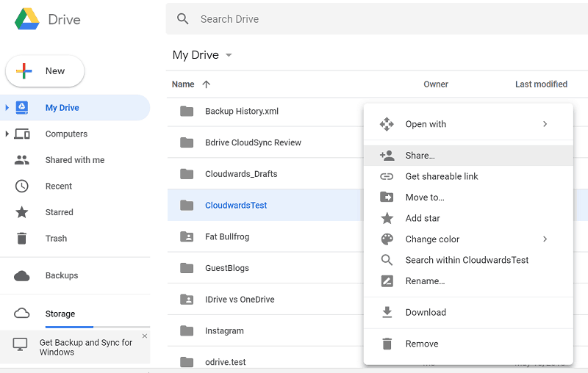Viewport: 588px width, 373px height.
Task: Click the Last modified column header
Action: [541, 84]
